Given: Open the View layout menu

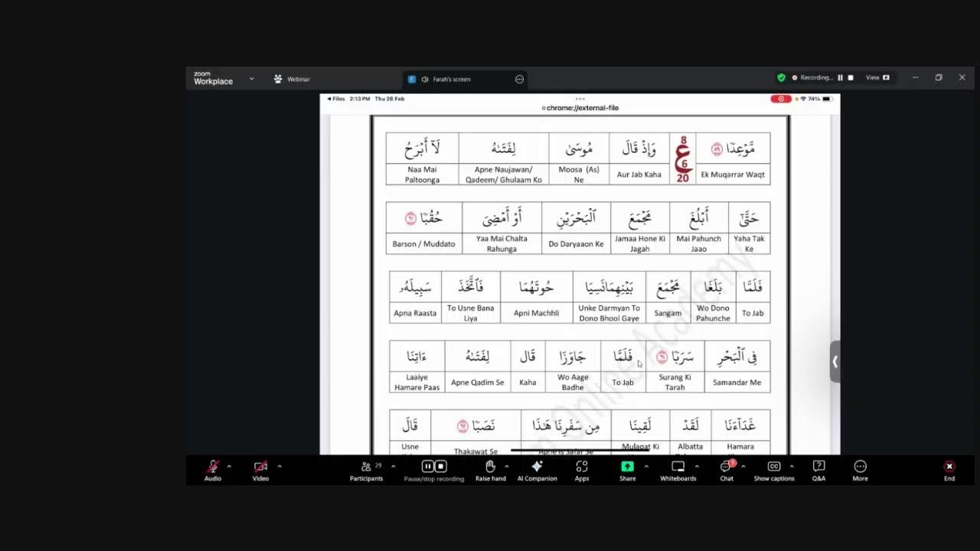Looking at the screenshot, I should [x=877, y=77].
